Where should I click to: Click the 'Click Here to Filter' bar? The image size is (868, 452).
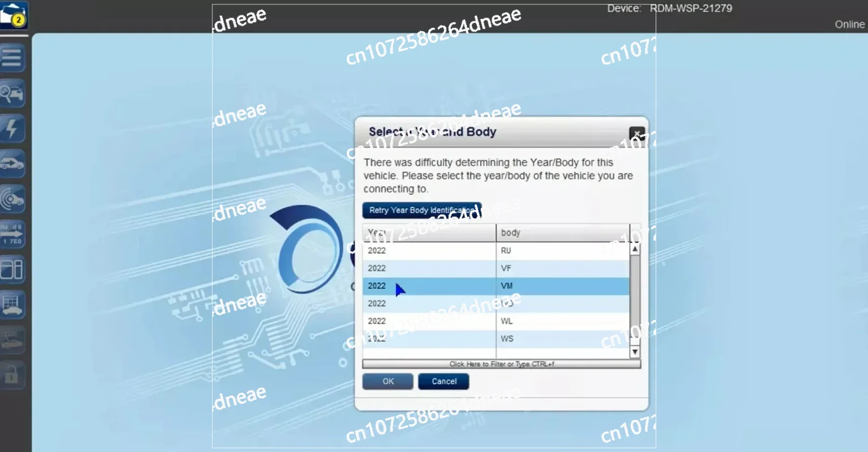coord(502,364)
